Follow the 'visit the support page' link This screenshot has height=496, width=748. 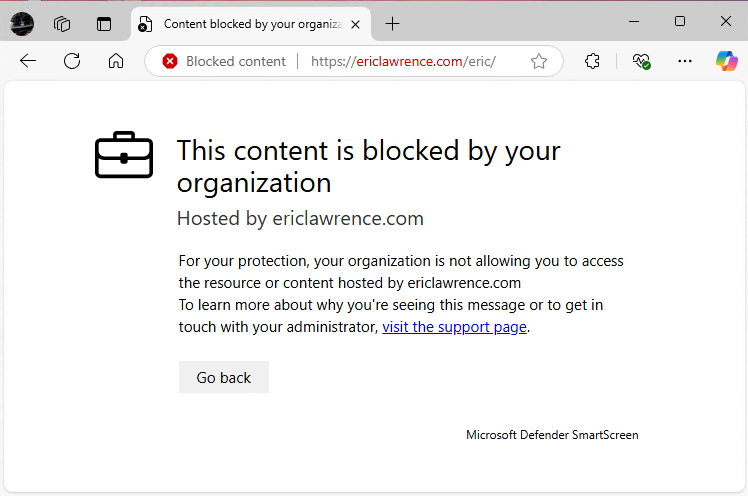pos(454,327)
